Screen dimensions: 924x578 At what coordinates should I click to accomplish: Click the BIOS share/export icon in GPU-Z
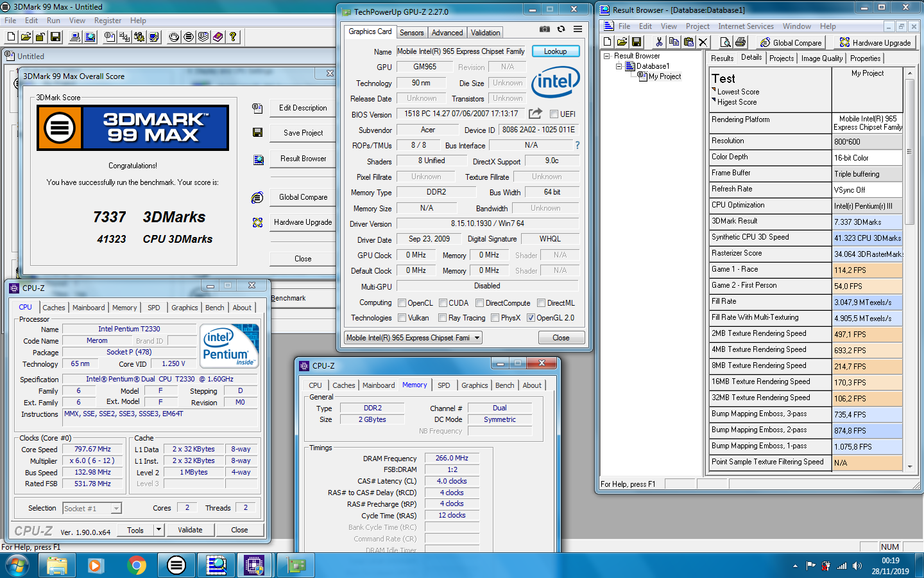click(x=535, y=114)
